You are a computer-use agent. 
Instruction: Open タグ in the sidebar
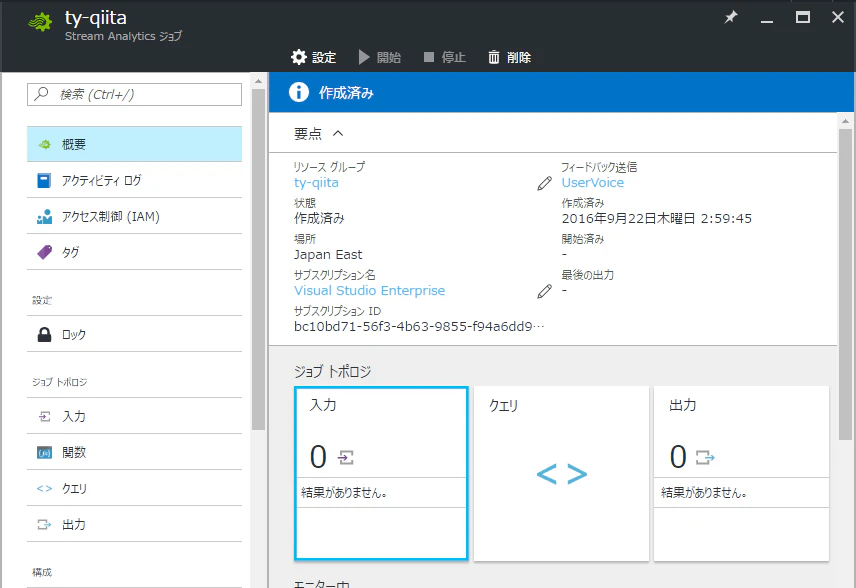click(134, 252)
